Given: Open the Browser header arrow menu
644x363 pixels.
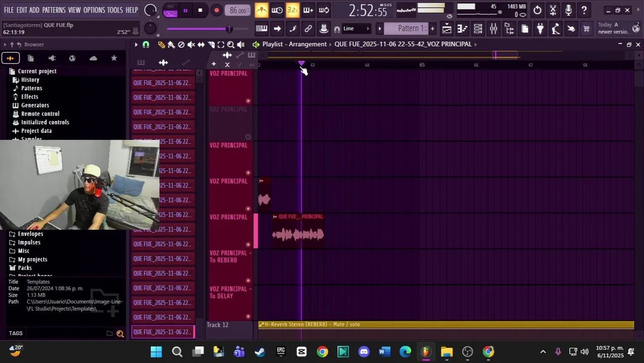Looking at the screenshot, I should pos(4,44).
